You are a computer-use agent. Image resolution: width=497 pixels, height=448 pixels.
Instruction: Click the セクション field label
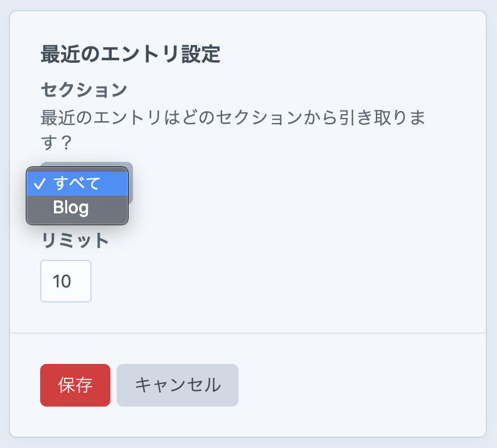tap(84, 90)
